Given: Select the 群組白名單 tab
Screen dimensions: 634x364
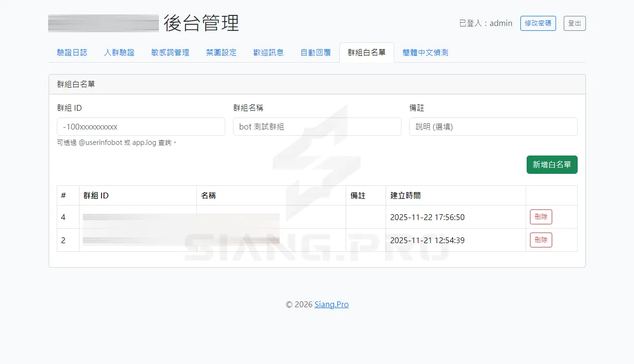Looking at the screenshot, I should pyautogui.click(x=367, y=52).
